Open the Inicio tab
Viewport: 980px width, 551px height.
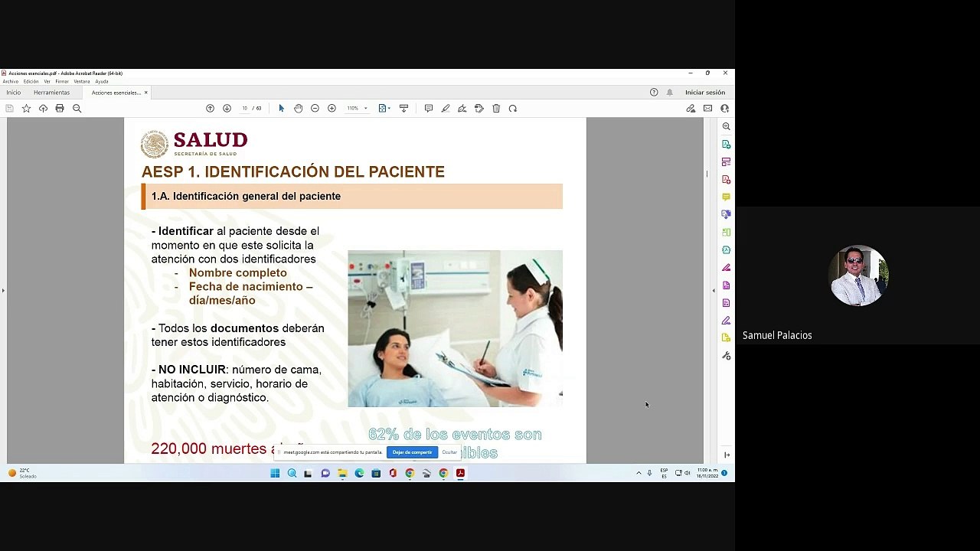click(x=14, y=93)
